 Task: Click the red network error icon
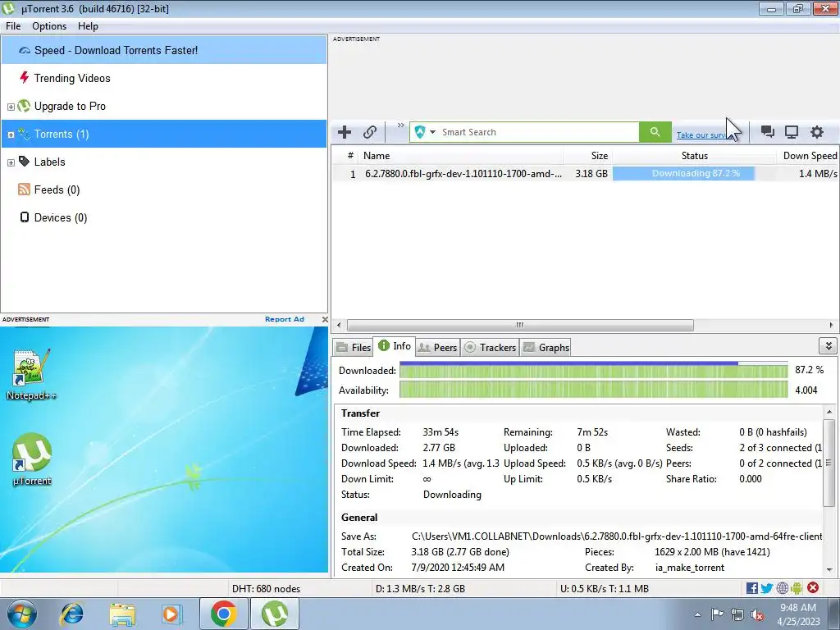(813, 588)
